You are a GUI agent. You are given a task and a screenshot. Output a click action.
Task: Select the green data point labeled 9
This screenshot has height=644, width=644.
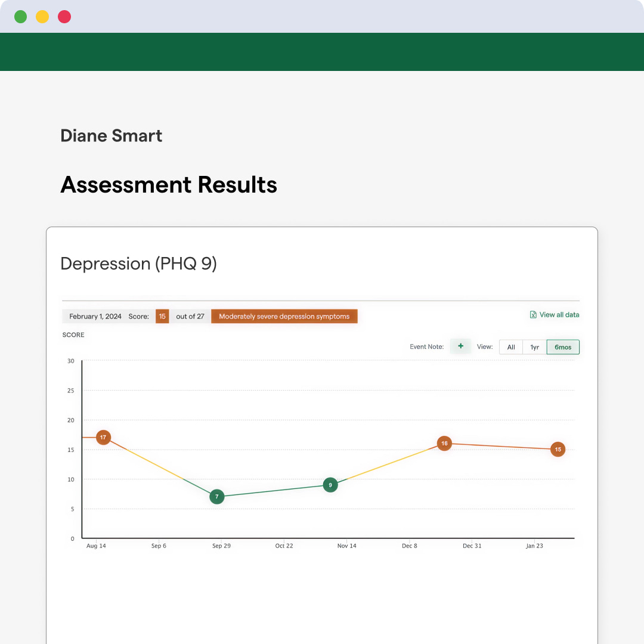coord(330,485)
